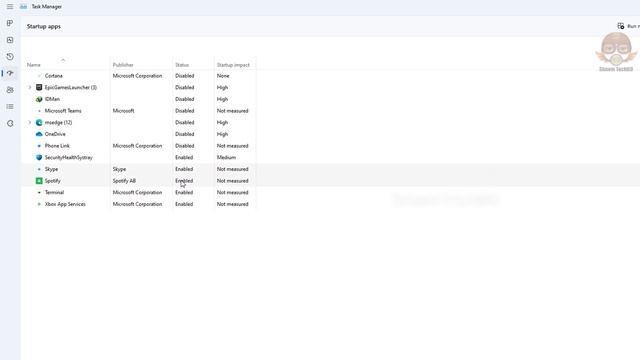Click the Skype publisher cell
Screen dimensions: 640x360
119,169
